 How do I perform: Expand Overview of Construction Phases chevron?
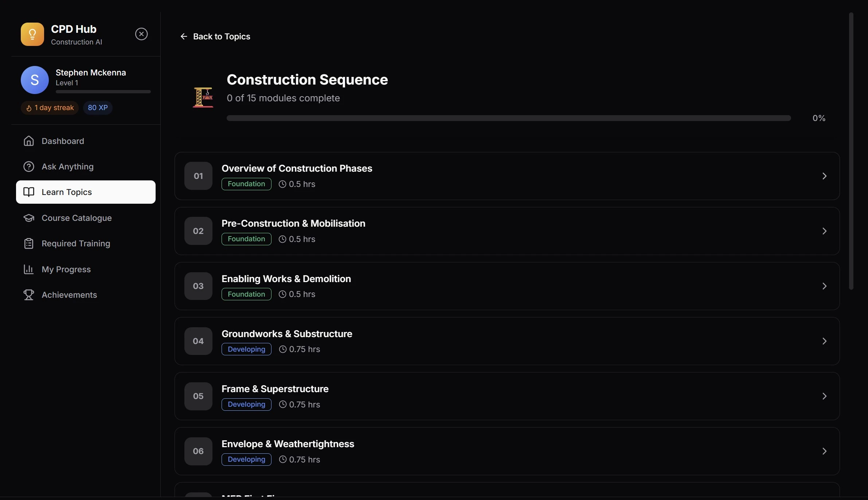point(824,176)
